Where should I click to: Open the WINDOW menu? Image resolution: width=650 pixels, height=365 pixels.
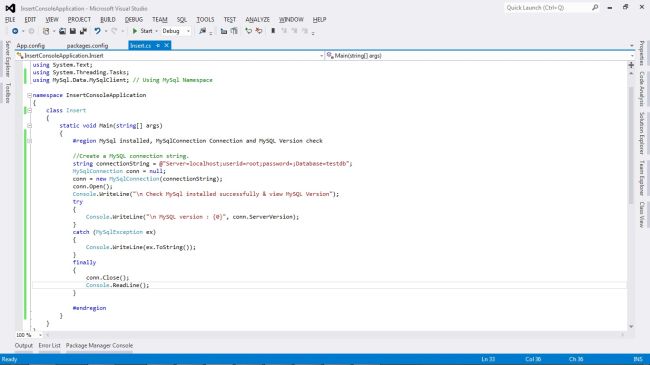click(x=291, y=19)
